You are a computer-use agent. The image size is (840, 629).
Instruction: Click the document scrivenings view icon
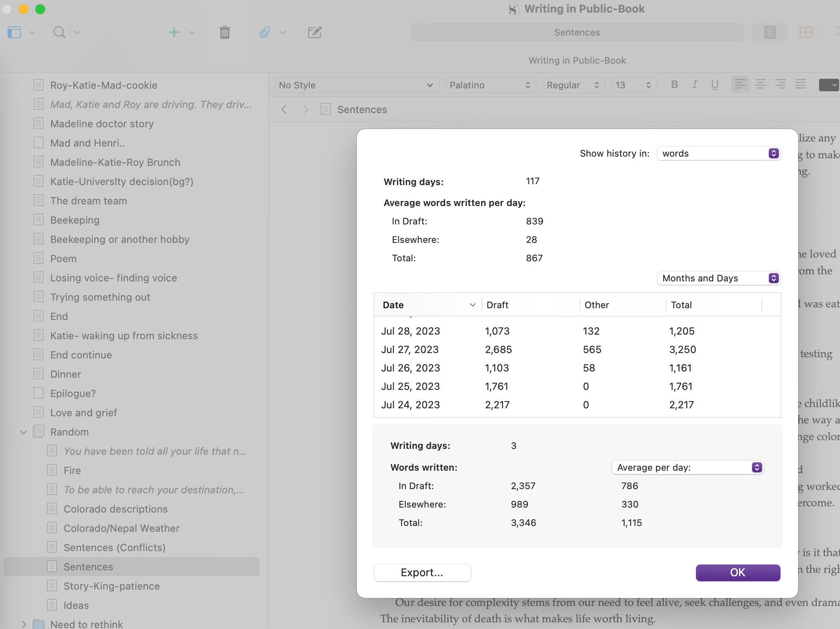(770, 32)
